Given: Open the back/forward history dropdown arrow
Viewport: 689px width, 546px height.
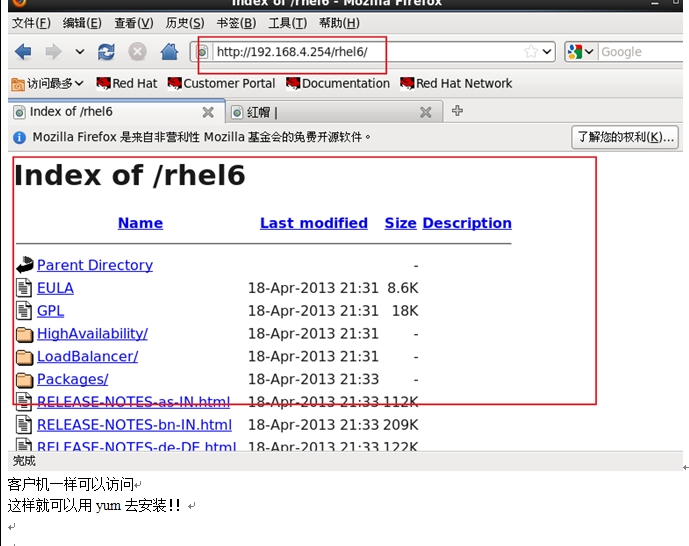Looking at the screenshot, I should [x=80, y=52].
